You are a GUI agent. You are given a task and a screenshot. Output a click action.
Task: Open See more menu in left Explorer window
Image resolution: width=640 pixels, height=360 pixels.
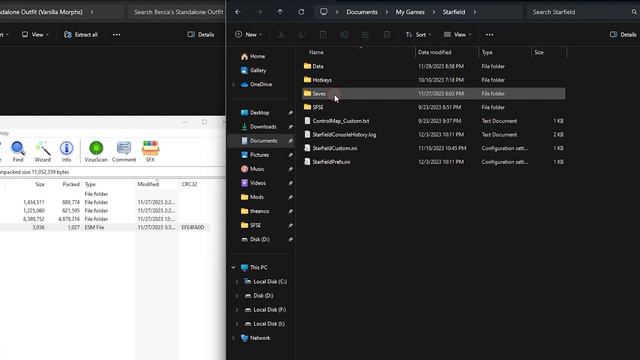tap(116, 35)
